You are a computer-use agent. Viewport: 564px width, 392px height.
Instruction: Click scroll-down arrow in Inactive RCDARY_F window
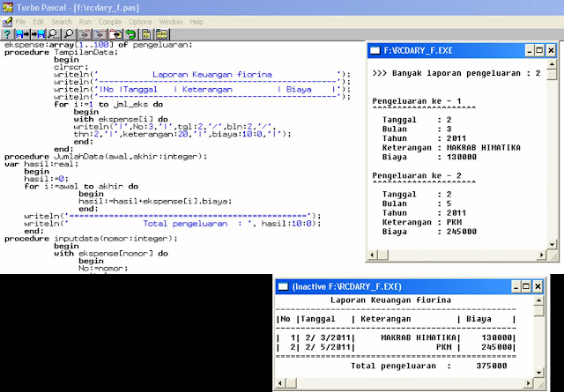click(538, 373)
